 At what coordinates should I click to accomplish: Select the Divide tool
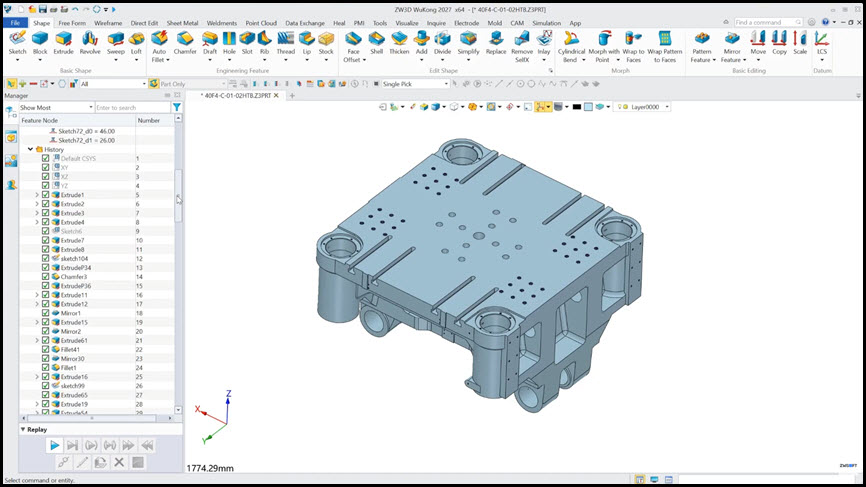(442, 43)
